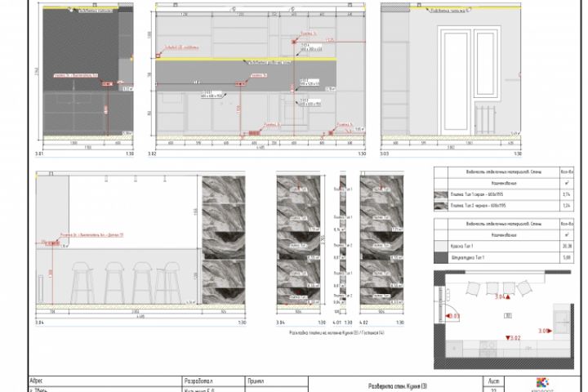The width and height of the screenshot is (588, 392).
Task: Click the '3.03' elevation view label
Action: coord(385,154)
